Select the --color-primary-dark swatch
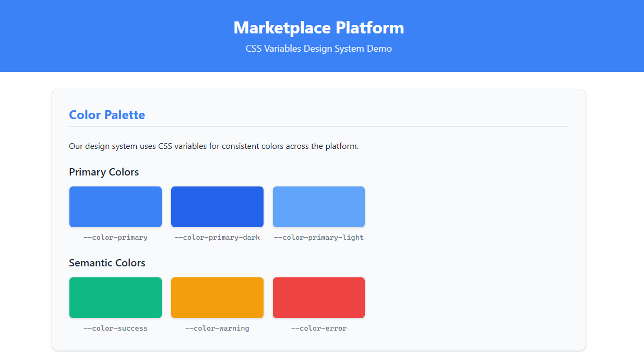Viewport: 644px width, 363px height. [x=217, y=206]
